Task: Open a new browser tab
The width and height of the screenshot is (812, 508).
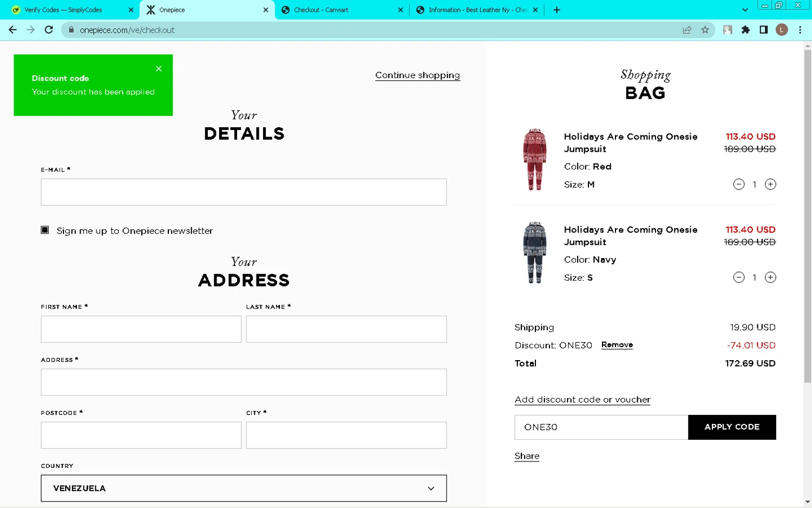Action: pos(556,10)
